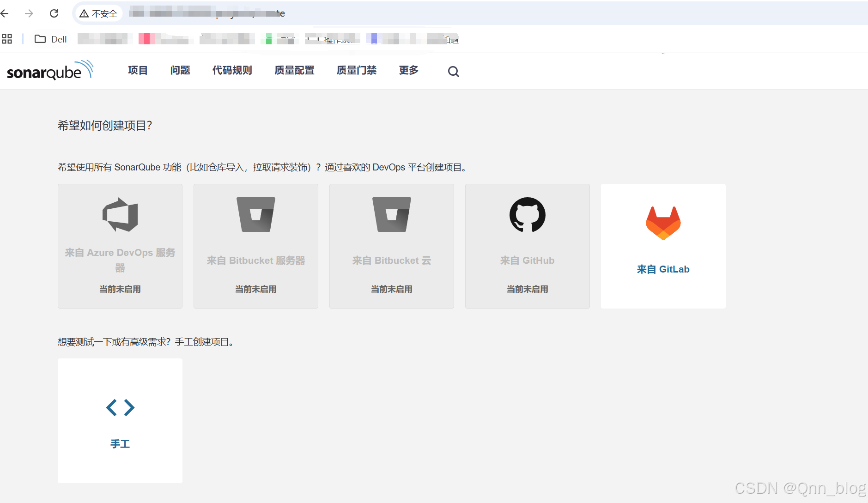Select the Azure DevOps server card icon
The image size is (868, 503).
120,214
